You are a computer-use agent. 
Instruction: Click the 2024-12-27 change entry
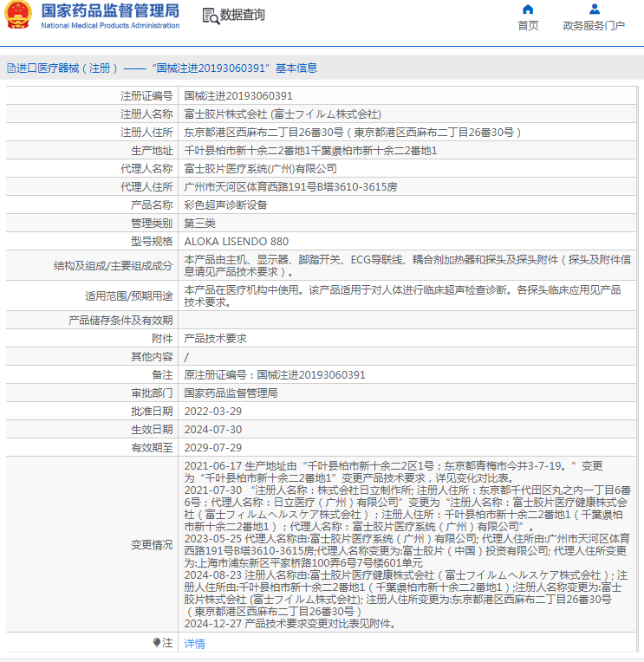pos(291,623)
